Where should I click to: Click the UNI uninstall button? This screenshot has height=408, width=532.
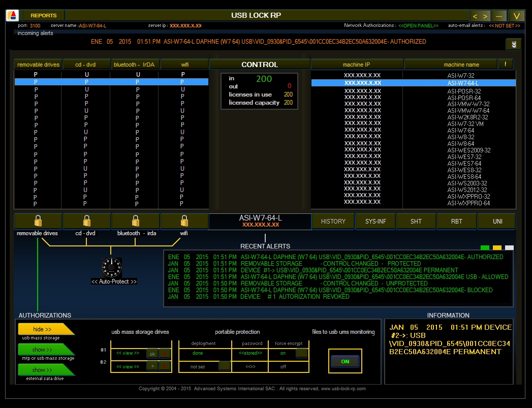(497, 221)
